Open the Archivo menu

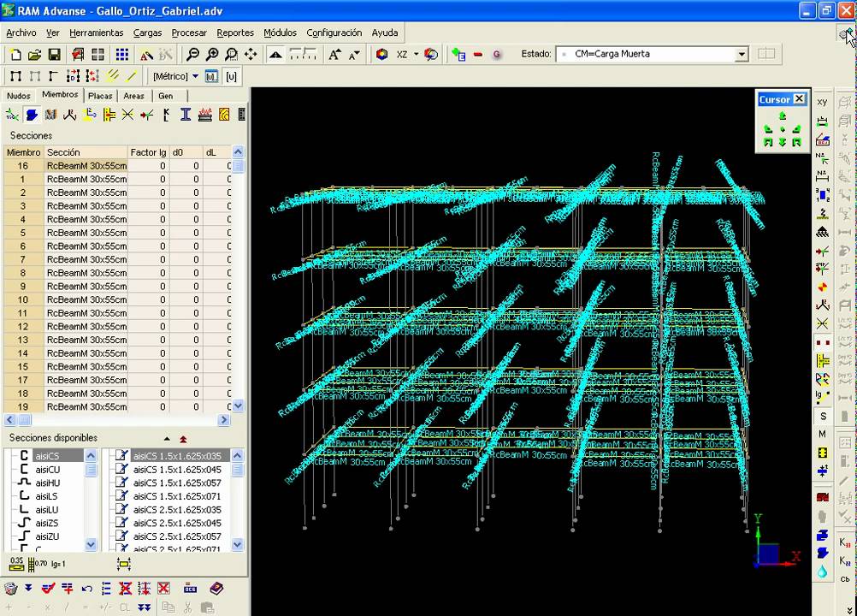(21, 33)
